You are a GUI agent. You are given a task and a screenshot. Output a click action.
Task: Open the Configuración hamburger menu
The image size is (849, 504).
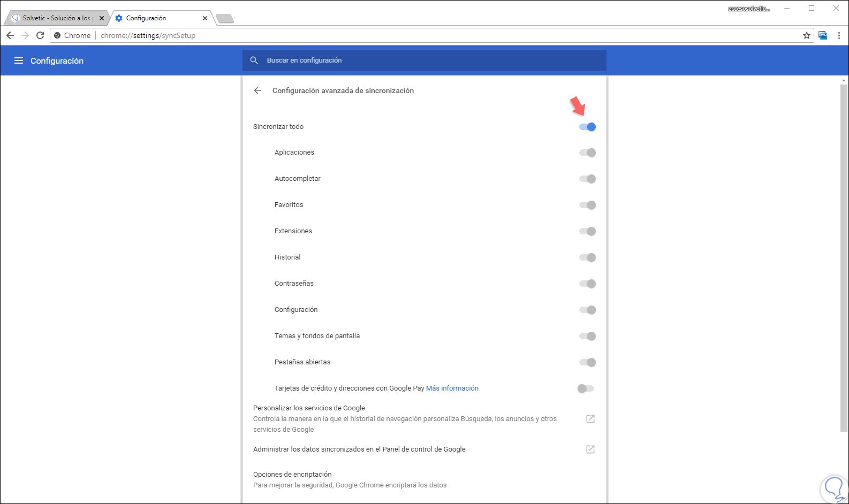19,60
